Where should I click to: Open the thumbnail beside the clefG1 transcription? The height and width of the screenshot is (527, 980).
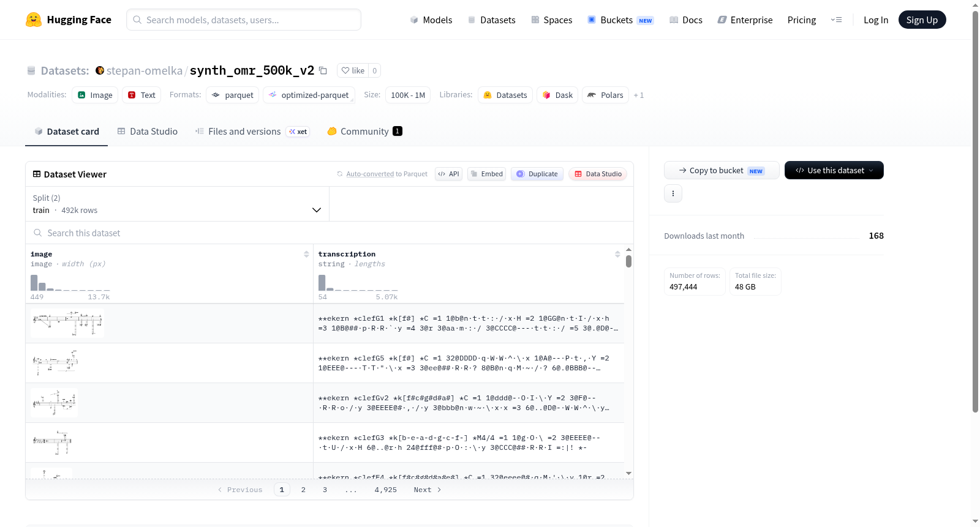pyautogui.click(x=67, y=323)
